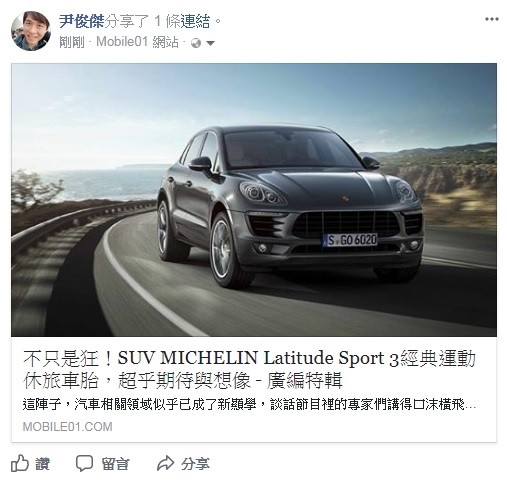Viewport: 507px width, 482px height.
Task: Click the 分享 share button label
Action: (195, 464)
